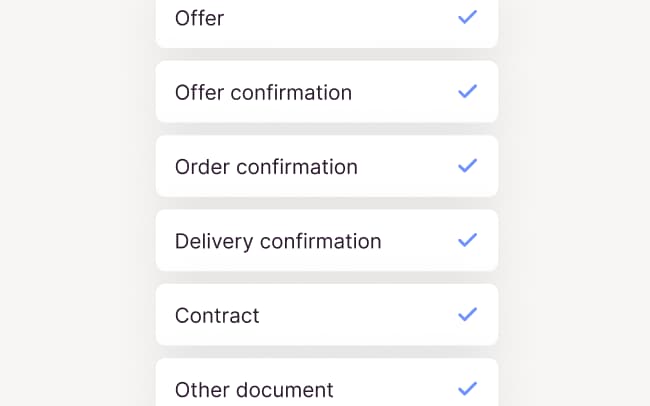Click the checkmark icon for Delivery confirmation
Viewport: 650px width, 406px height.
pos(467,240)
